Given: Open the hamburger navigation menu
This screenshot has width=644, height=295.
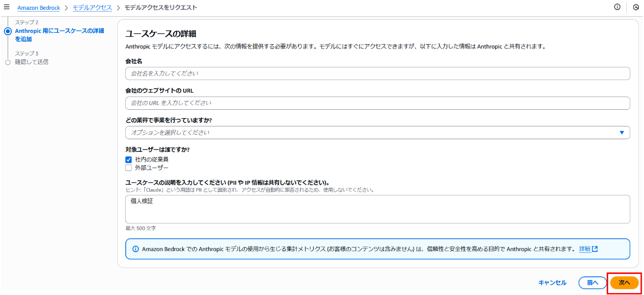Looking at the screenshot, I should 7,7.
